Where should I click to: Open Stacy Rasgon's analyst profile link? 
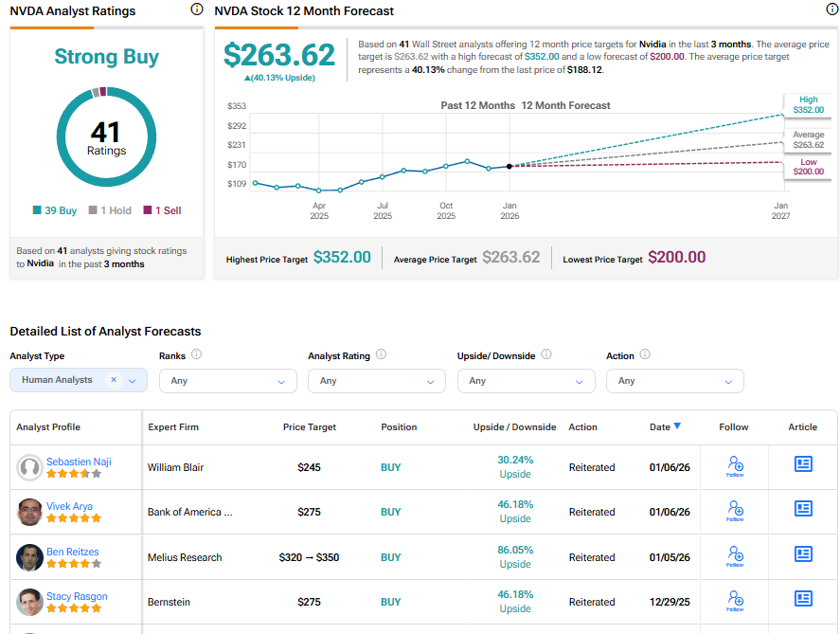(77, 596)
